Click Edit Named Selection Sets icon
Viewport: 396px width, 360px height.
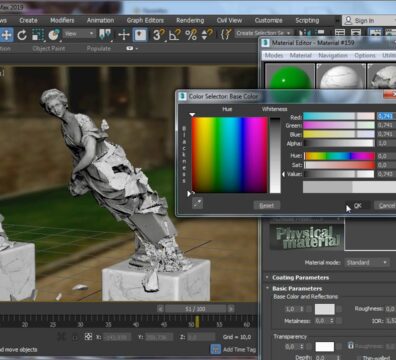tap(226, 35)
